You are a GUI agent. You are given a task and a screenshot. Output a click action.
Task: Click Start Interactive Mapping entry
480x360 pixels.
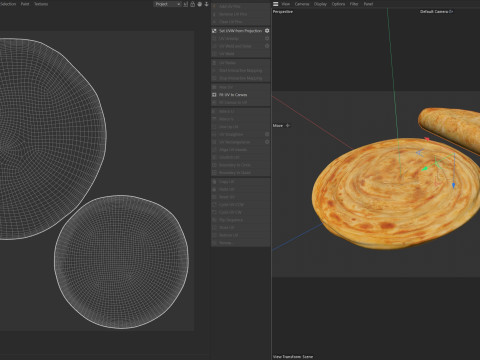tap(240, 70)
